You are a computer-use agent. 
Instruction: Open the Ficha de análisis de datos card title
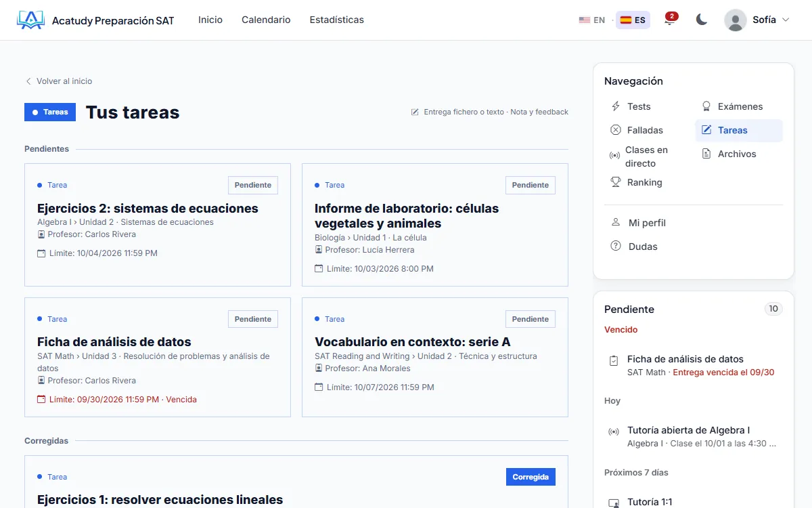(x=114, y=342)
